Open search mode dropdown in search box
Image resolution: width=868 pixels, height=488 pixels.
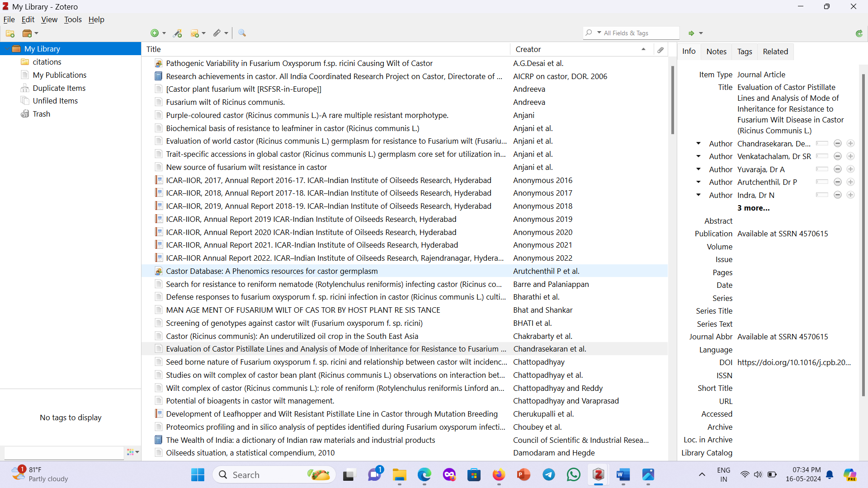tap(599, 33)
